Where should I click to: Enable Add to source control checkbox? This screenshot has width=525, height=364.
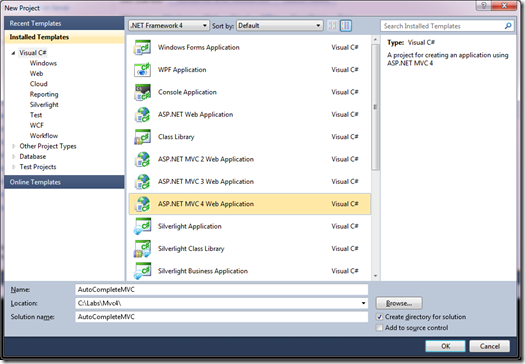(x=379, y=327)
